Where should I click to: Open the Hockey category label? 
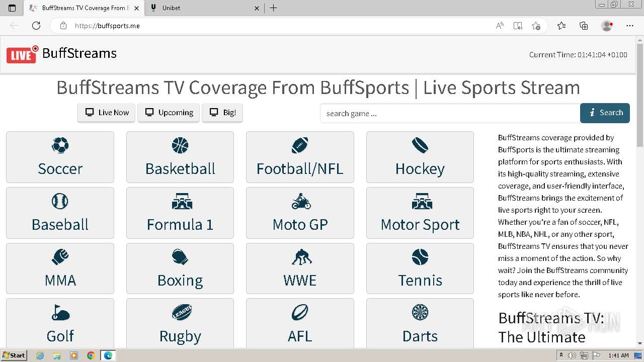coord(420,169)
